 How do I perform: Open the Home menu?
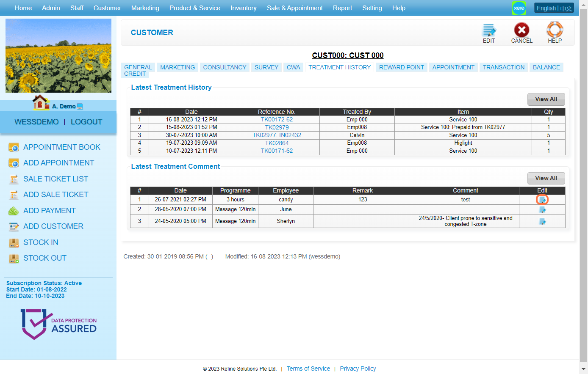pyautogui.click(x=23, y=8)
